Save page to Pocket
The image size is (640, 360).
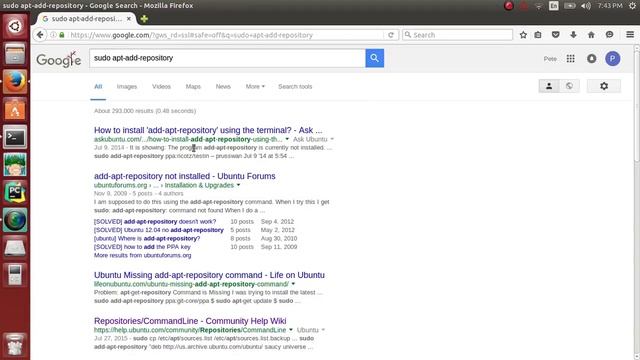coord(556,35)
